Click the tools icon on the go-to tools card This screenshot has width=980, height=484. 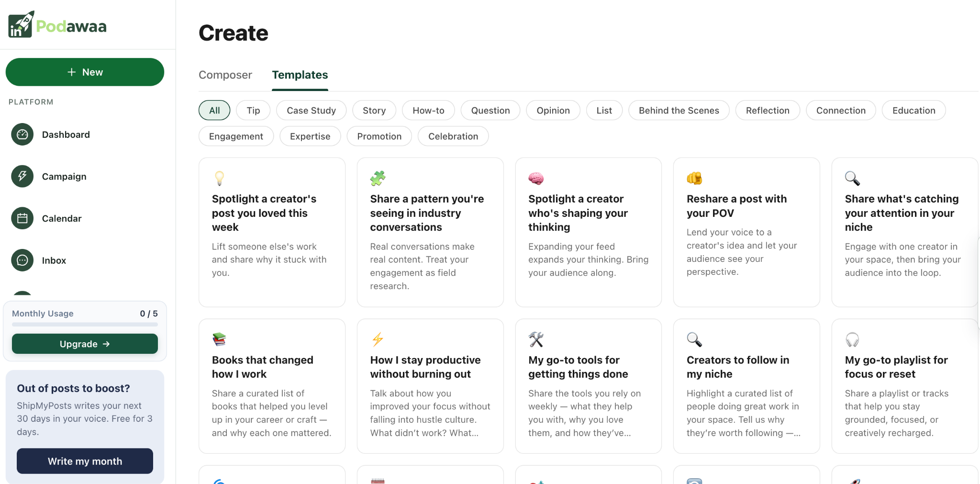[536, 339]
